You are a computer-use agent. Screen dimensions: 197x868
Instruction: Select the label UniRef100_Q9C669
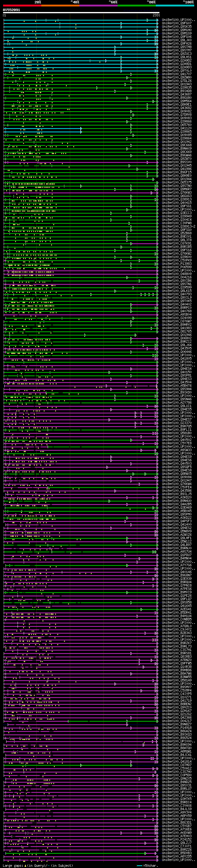177,152
